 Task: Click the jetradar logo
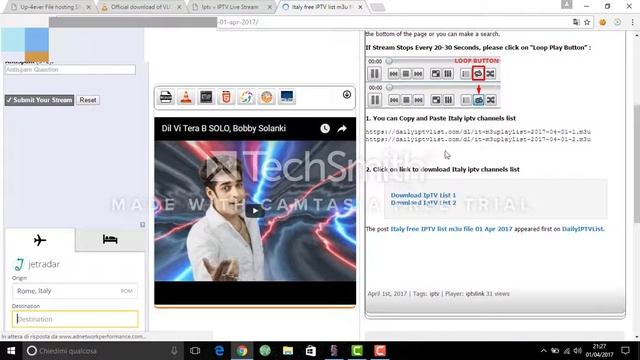pos(37,264)
